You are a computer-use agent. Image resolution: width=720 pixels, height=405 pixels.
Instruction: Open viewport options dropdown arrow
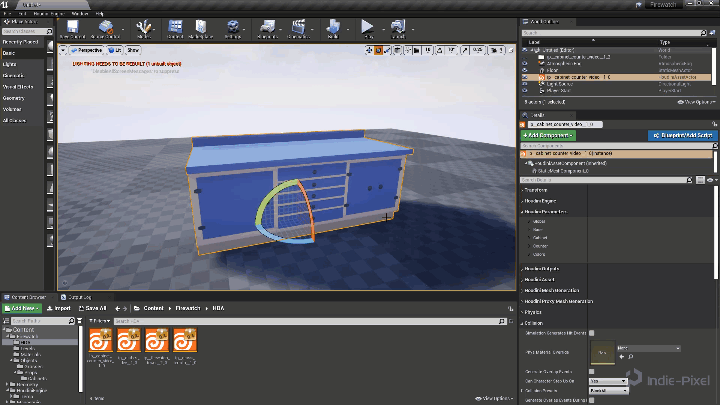[x=63, y=50]
